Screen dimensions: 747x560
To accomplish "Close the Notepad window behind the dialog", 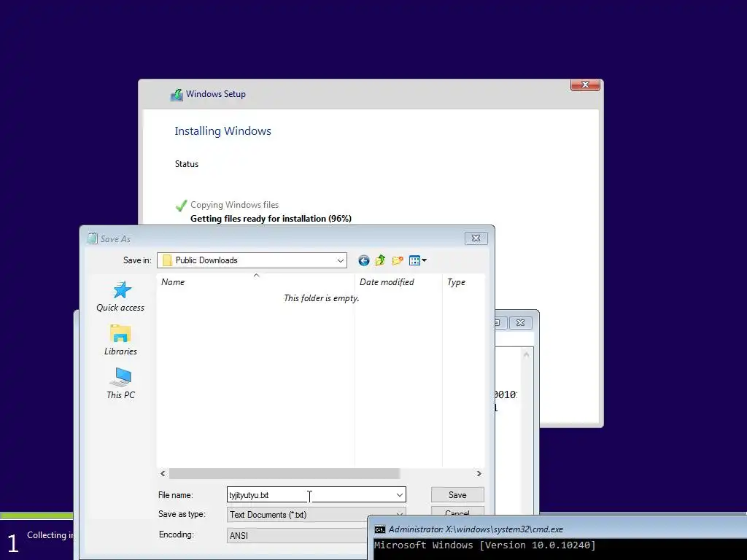I will [521, 323].
